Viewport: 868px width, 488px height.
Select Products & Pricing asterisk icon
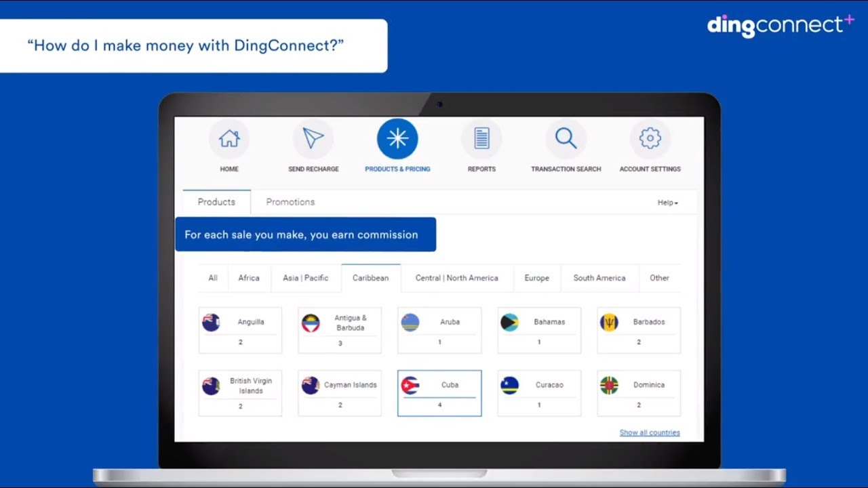[x=397, y=138]
